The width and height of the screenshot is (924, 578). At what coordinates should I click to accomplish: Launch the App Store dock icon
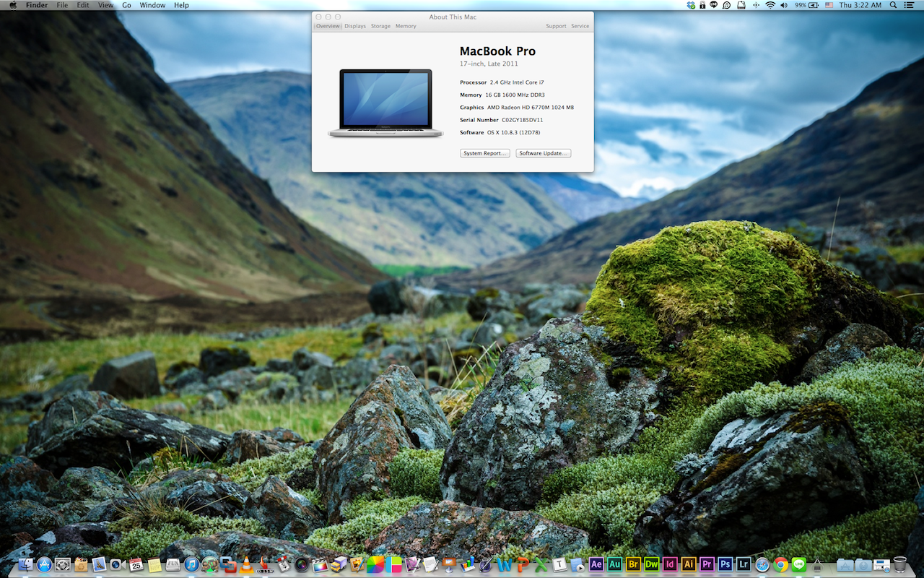pos(44,564)
